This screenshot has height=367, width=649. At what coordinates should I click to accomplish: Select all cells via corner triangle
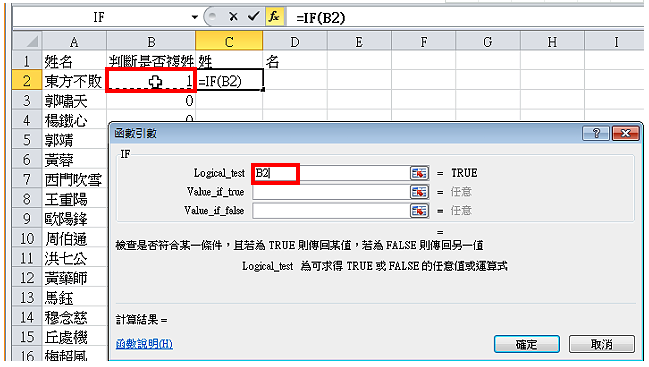click(27, 42)
